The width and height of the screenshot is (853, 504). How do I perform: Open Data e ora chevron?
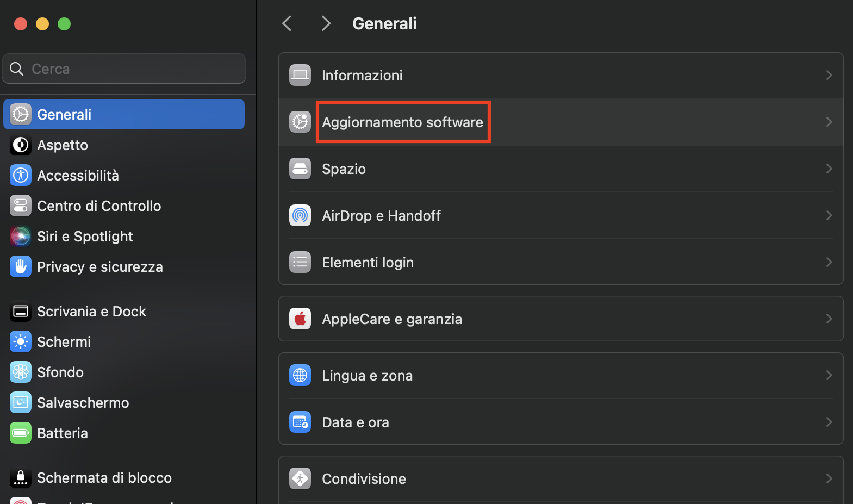[829, 422]
